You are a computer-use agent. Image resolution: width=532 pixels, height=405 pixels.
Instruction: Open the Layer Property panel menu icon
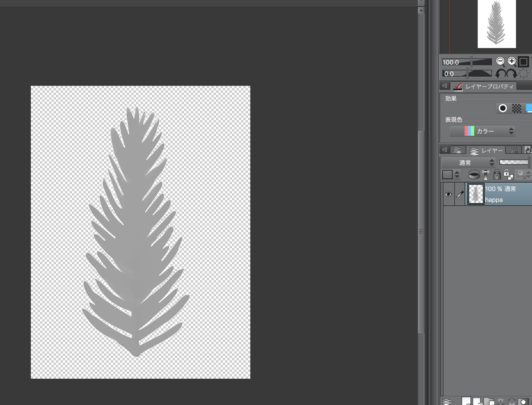coord(445,86)
